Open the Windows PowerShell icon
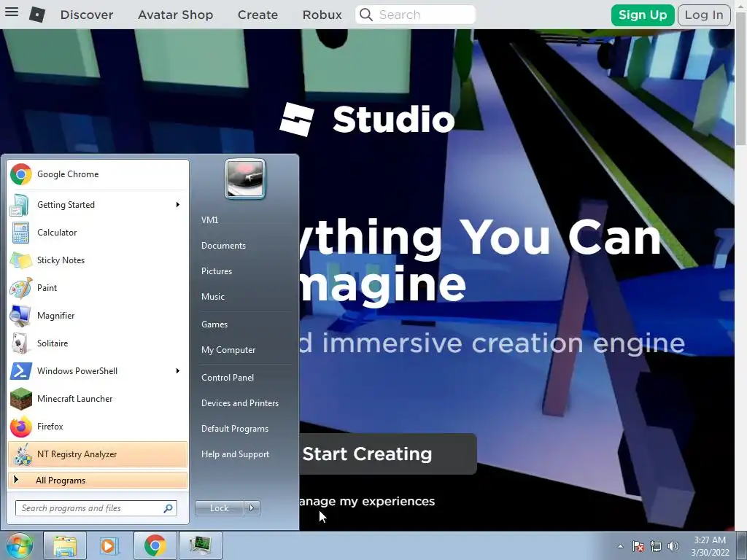Image resolution: width=747 pixels, height=560 pixels. tap(20, 371)
